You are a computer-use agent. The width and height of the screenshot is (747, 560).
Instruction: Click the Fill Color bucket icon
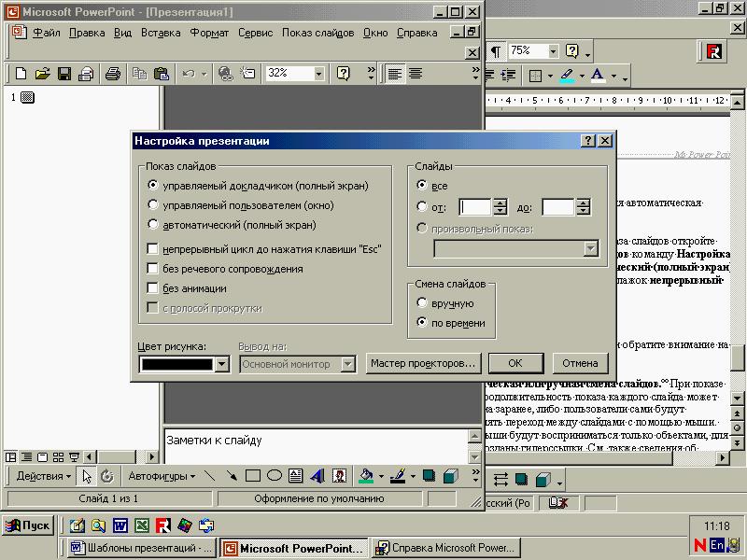click(366, 476)
